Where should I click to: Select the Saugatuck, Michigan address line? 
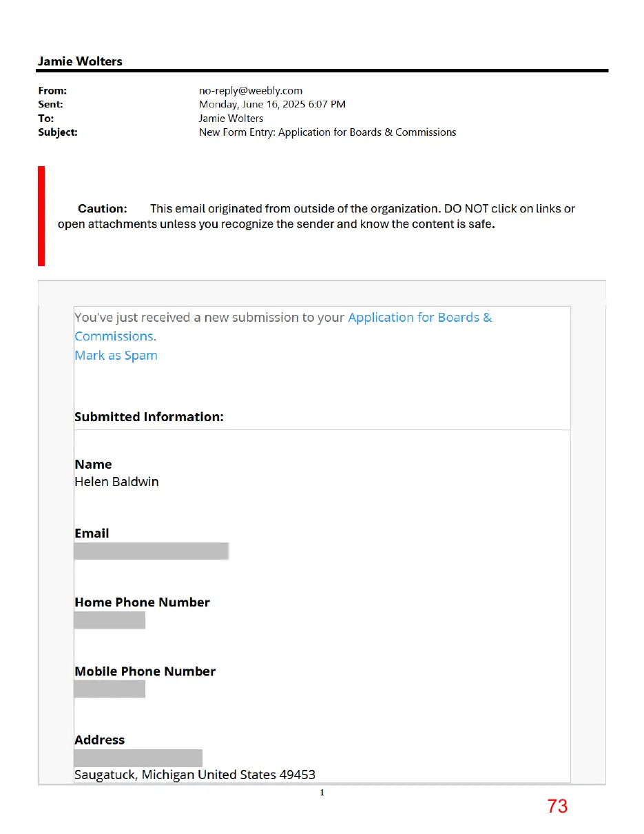click(x=195, y=775)
